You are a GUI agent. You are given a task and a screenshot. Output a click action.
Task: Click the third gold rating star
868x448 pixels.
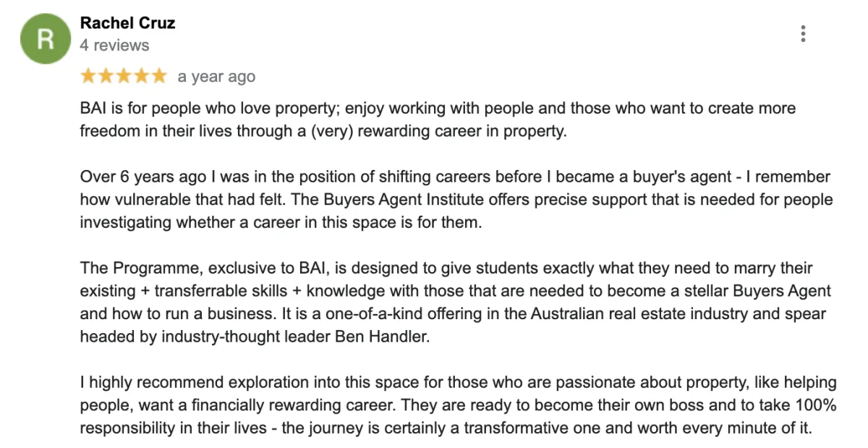coord(124,75)
